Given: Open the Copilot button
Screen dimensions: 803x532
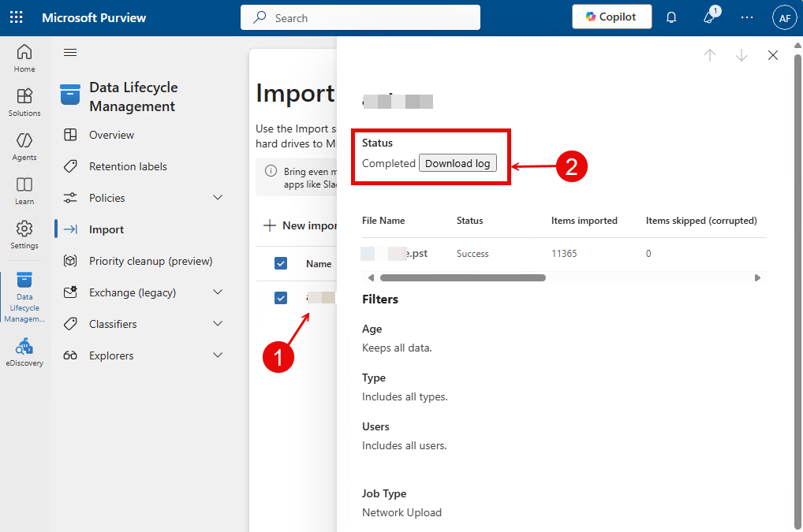Looking at the screenshot, I should click(611, 17).
